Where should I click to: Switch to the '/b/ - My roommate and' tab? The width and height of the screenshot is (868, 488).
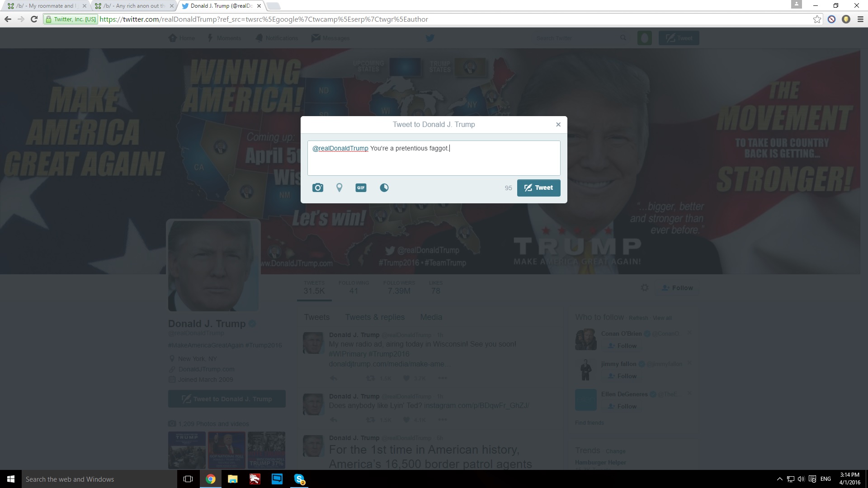(x=45, y=6)
